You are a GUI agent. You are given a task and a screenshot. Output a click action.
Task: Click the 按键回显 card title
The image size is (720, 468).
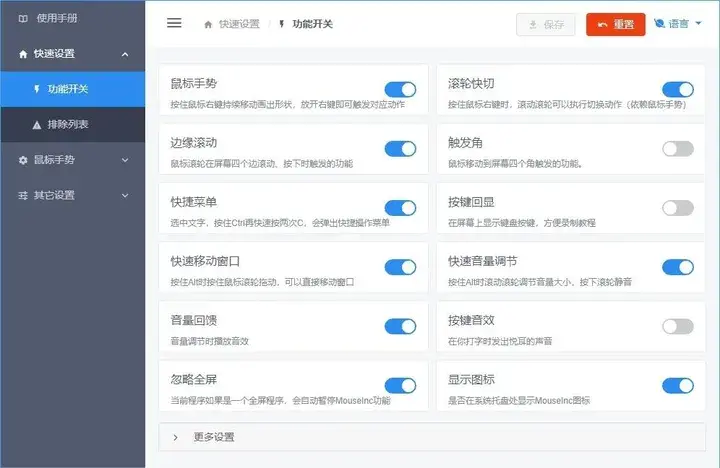[471, 202]
